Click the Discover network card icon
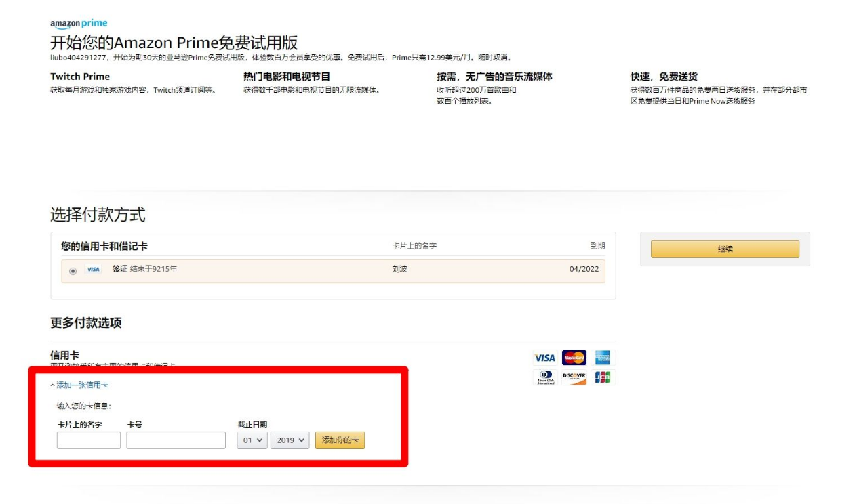Screen dimensions: 857x504 [573, 377]
